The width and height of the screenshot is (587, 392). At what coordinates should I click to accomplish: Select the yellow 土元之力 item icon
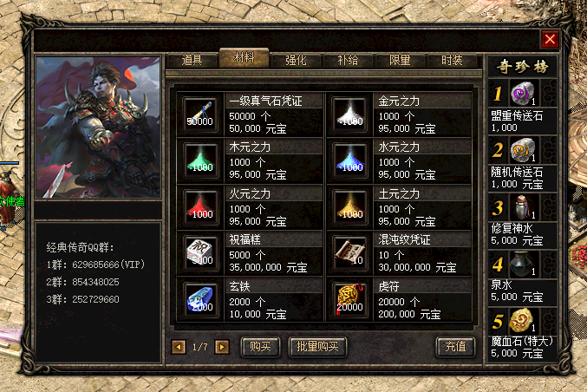tap(349, 208)
